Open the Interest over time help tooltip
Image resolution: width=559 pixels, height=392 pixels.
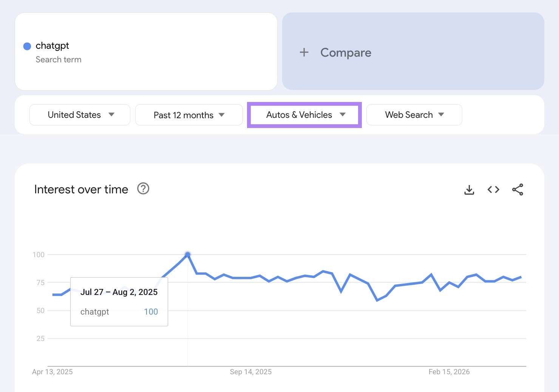(143, 188)
